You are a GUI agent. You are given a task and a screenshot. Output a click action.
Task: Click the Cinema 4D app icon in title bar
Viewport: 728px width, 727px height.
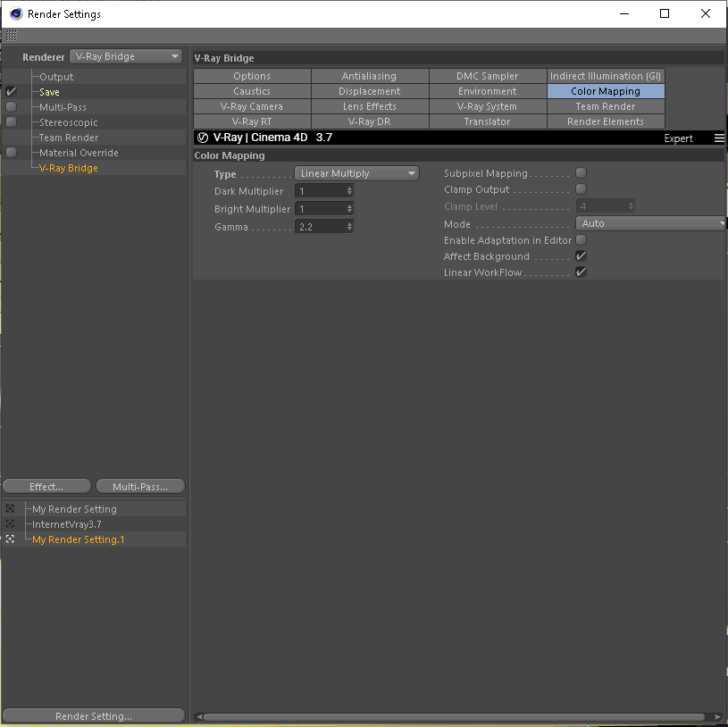point(16,14)
